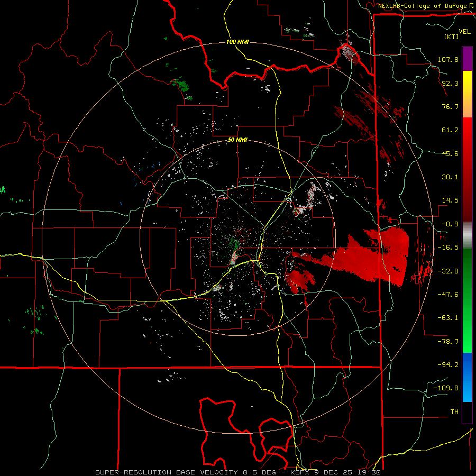
Task: Select the 30.1 legend value
Action: (450, 177)
